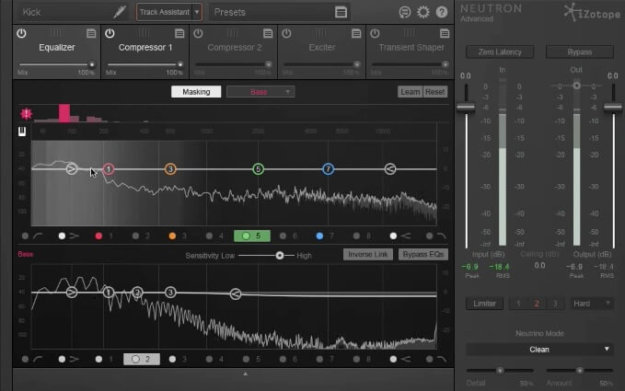Click the Equalizer Mix slider handle
Image resolution: width=625 pixels, height=391 pixels.
click(x=92, y=64)
